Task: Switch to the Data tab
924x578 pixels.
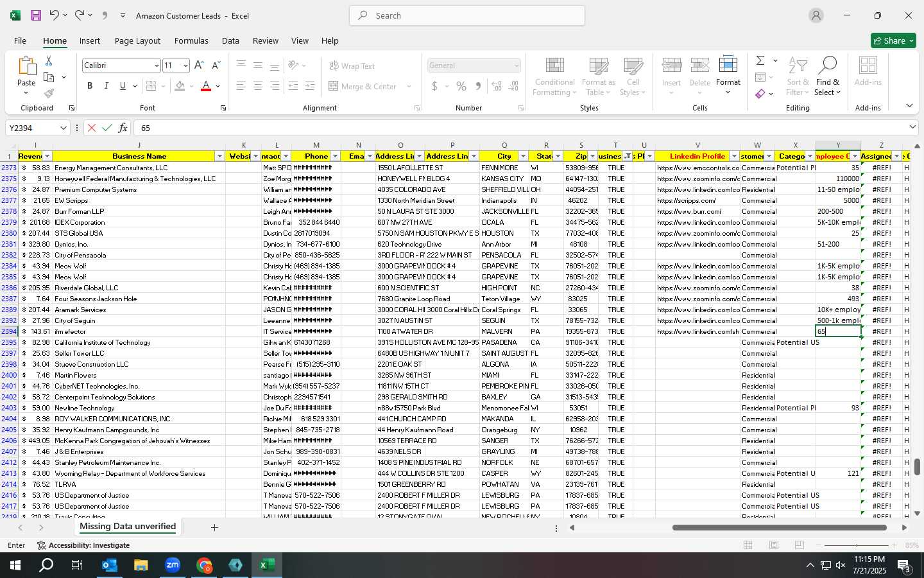Action: 230,40
